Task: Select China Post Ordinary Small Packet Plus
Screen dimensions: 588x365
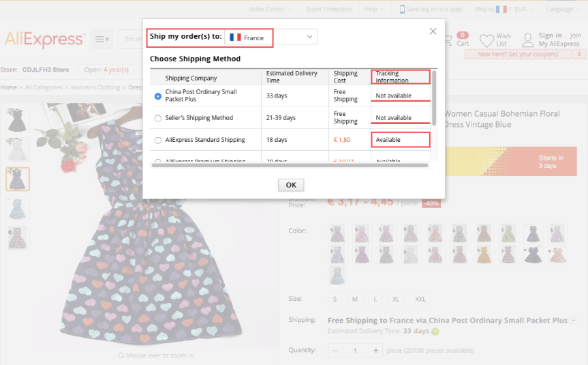Action: coord(158,96)
